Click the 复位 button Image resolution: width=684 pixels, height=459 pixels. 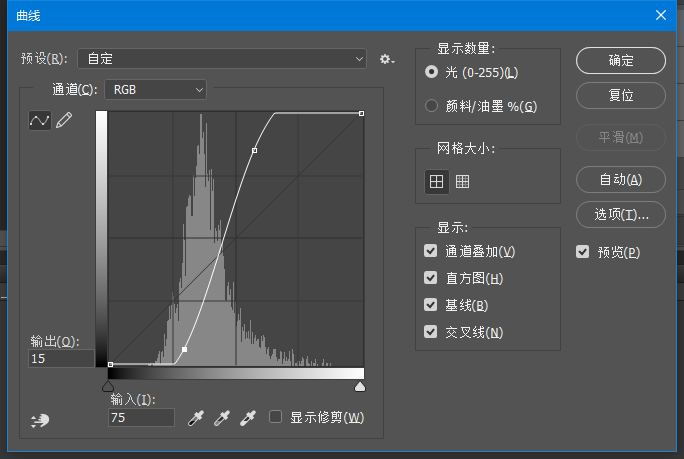tap(621, 95)
